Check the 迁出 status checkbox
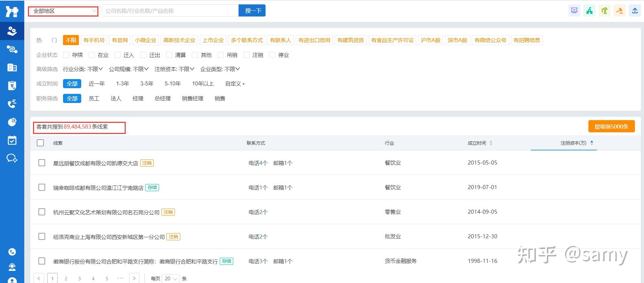 point(143,55)
